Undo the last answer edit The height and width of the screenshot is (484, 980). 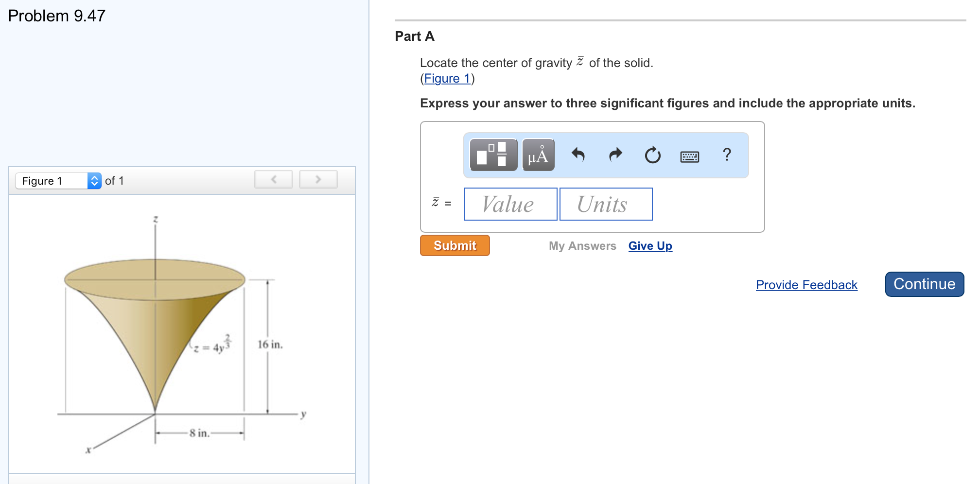pos(578,155)
